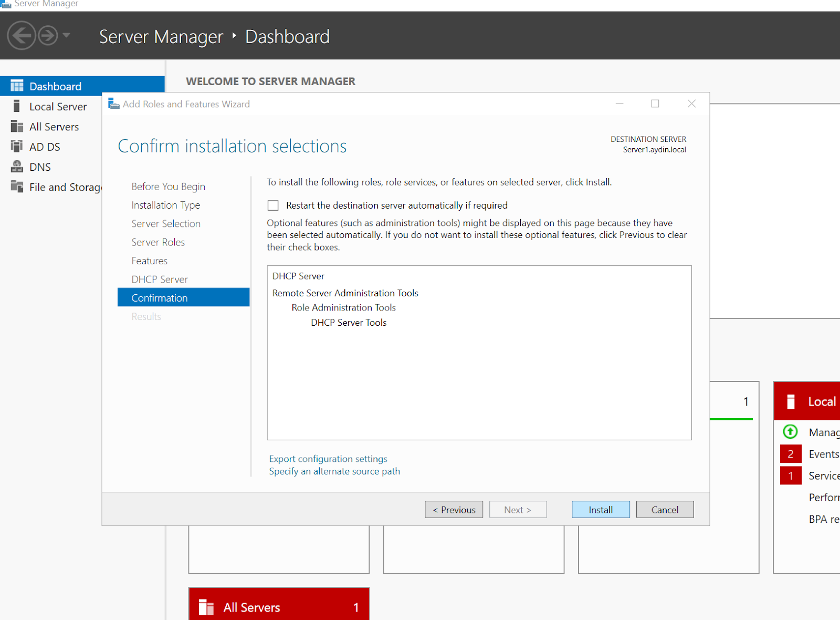
Task: Click Server1.aydin.local destination server text
Action: point(655,150)
